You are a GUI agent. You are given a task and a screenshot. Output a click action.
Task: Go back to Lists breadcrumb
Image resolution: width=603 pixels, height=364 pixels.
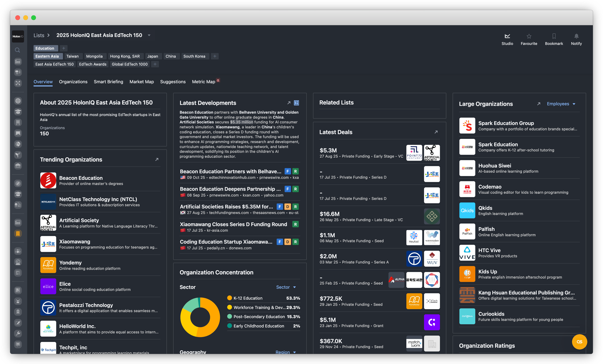point(39,35)
